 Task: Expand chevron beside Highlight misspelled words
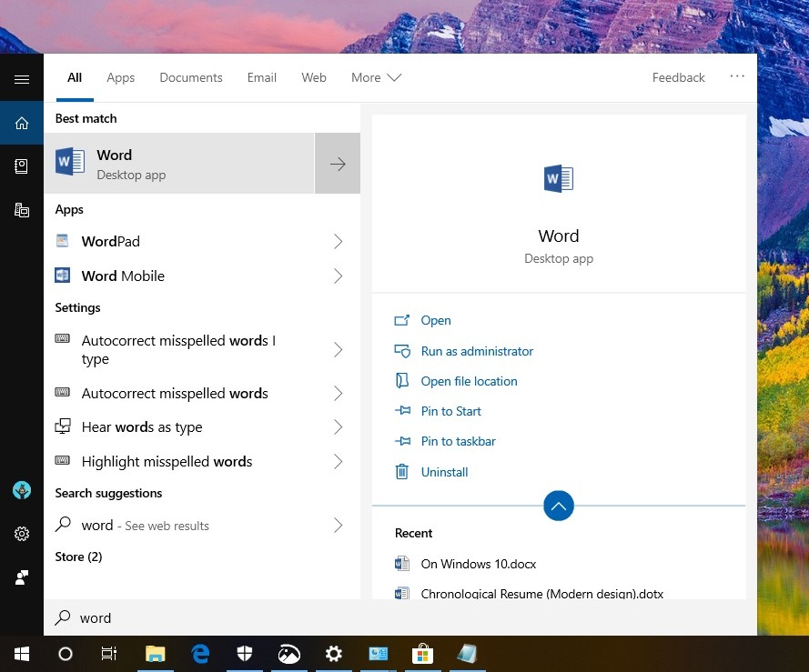338,461
